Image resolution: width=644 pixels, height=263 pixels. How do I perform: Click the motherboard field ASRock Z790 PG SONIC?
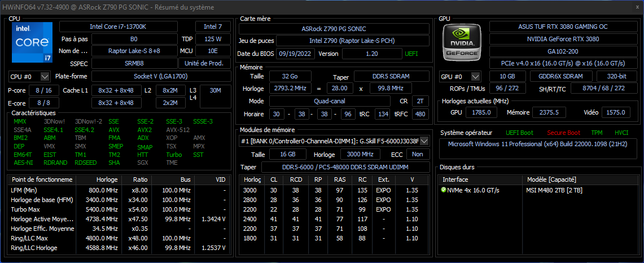(x=334, y=29)
